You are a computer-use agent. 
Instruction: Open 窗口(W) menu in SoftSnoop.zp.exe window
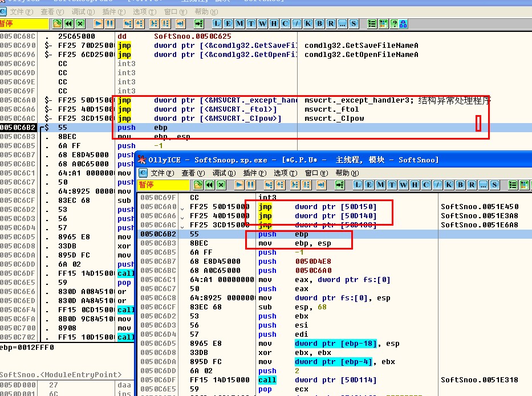(316, 173)
